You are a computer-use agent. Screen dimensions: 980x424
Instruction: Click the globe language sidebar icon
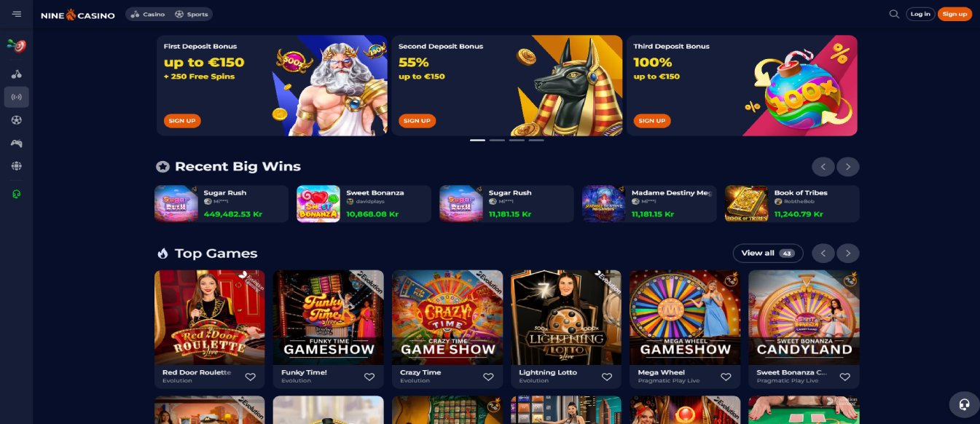click(x=16, y=166)
